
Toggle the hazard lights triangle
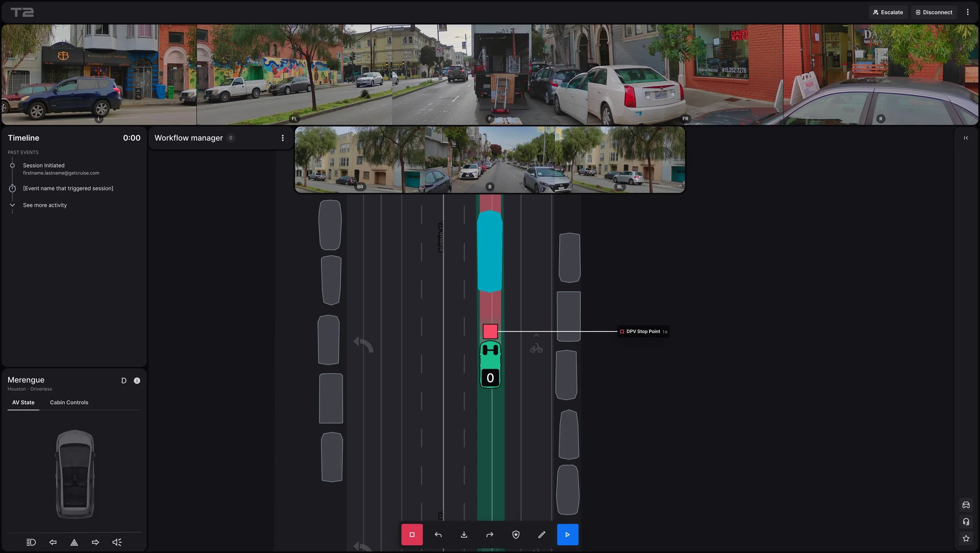[x=74, y=542]
